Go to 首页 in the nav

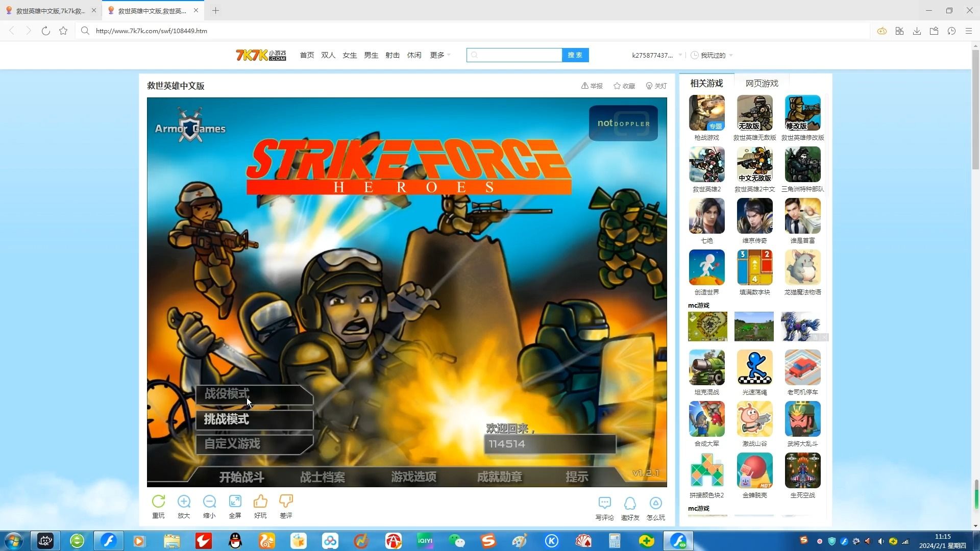[307, 55]
